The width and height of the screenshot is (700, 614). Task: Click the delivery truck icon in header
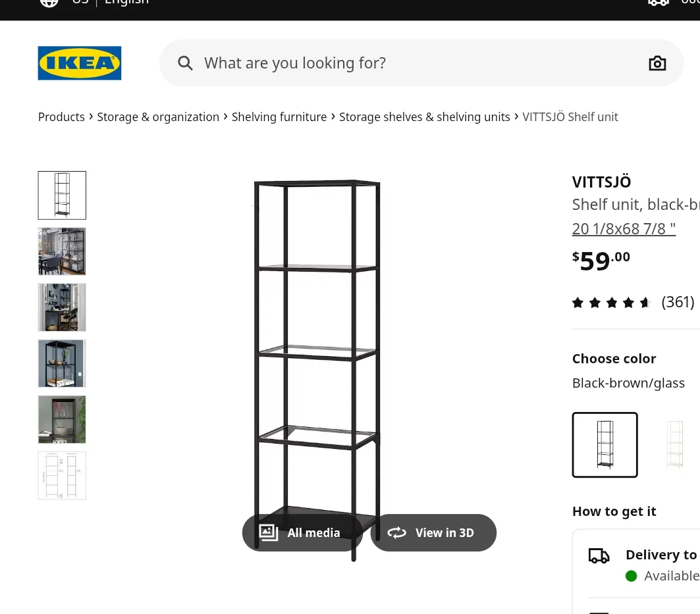coord(659,2)
